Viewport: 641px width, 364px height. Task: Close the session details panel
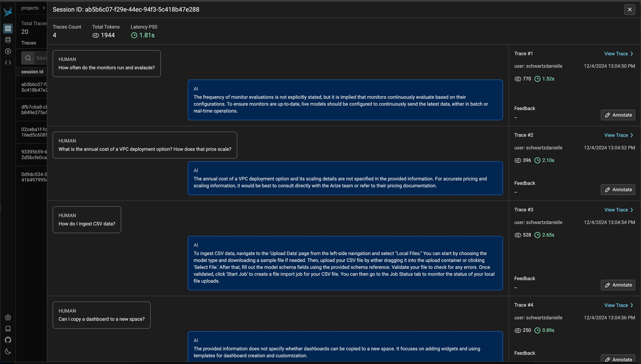630,10
